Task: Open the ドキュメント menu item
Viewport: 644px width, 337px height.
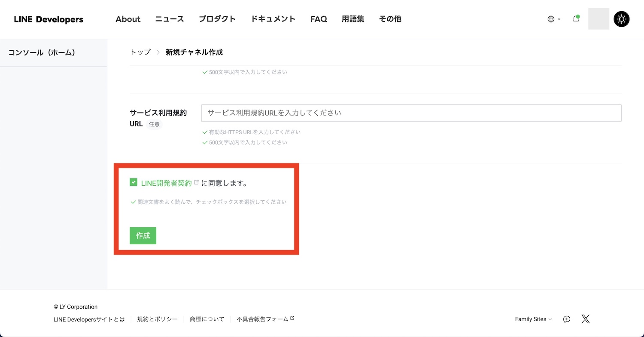Action: (x=273, y=19)
